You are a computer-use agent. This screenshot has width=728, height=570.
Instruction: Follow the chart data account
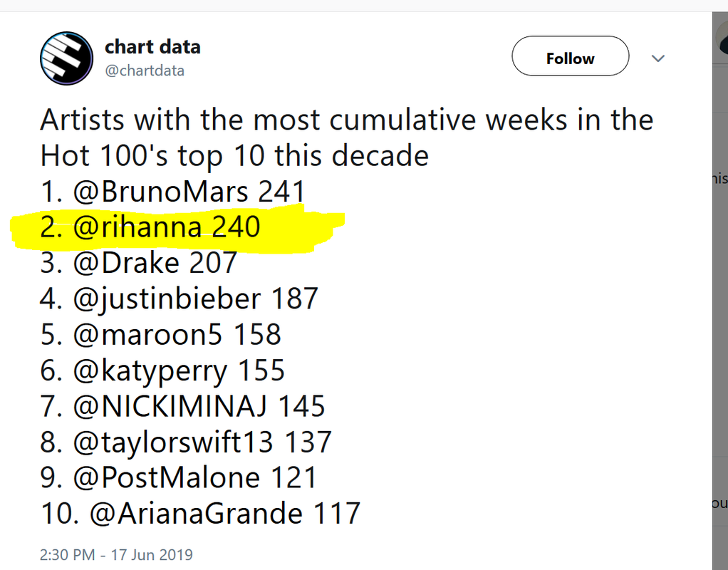570,58
